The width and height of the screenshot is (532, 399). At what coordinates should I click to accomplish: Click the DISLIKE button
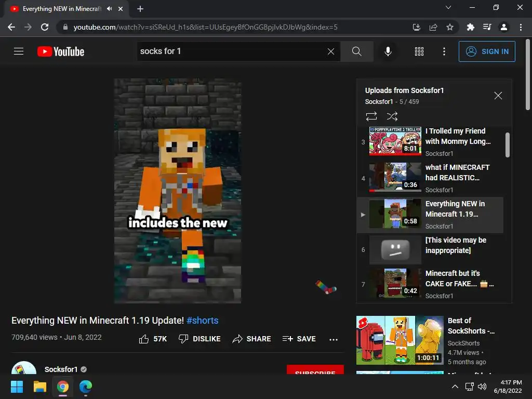point(199,339)
